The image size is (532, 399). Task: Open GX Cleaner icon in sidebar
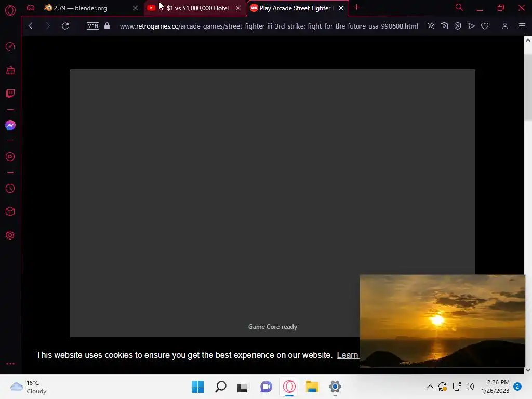click(x=10, y=70)
